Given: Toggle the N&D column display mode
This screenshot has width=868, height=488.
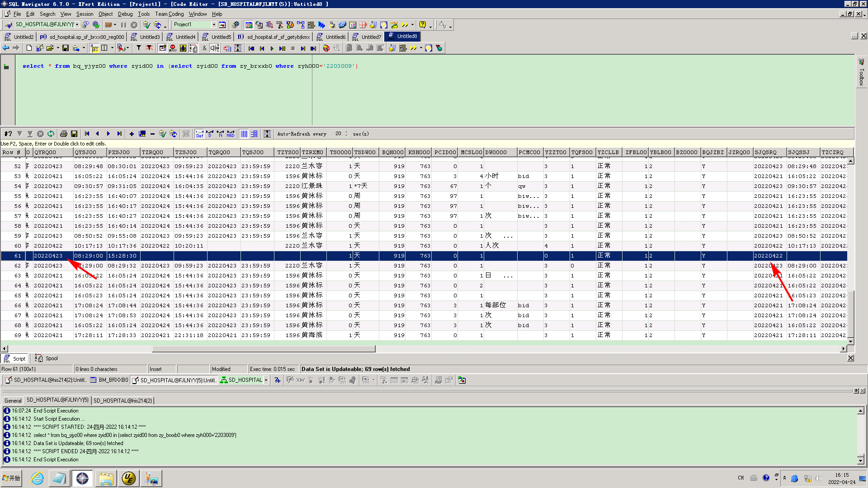Looking at the screenshot, I should 231,134.
